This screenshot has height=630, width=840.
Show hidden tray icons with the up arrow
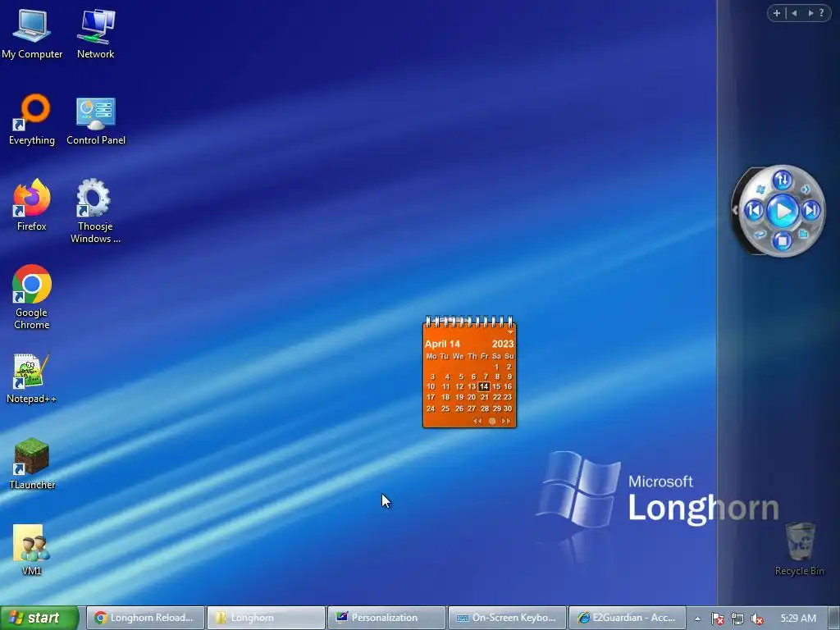[x=697, y=619]
